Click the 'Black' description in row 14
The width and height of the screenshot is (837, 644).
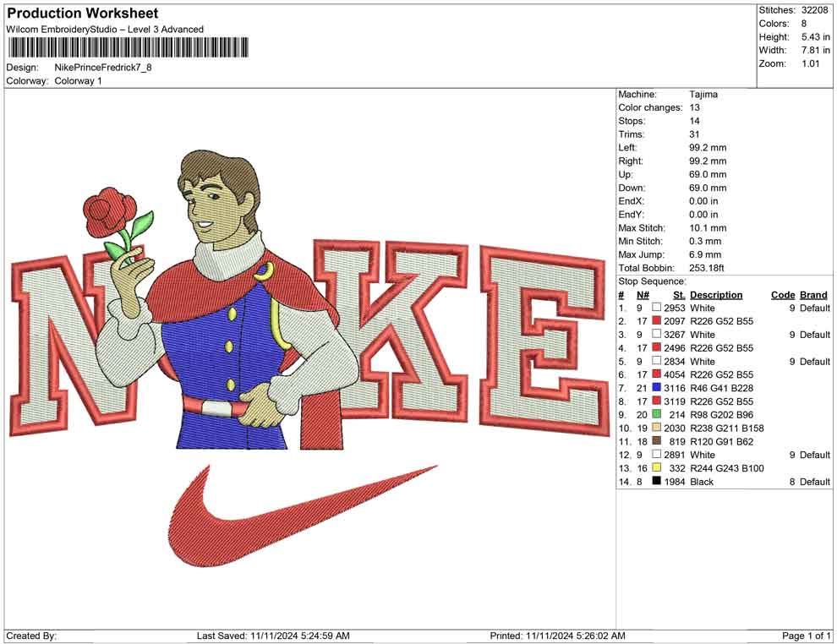click(x=702, y=481)
